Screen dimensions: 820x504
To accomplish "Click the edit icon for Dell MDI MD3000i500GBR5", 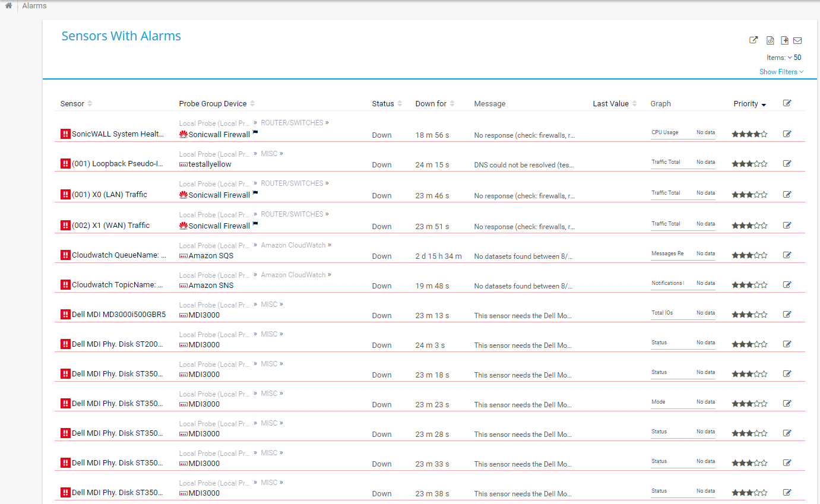I will click(x=787, y=315).
